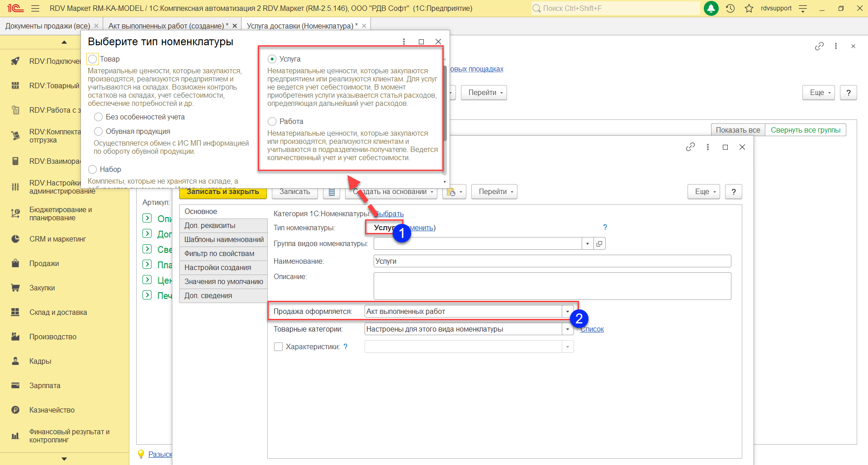Open the Создать на основании dropdown
Viewport: 868px width, 465px height.
click(x=391, y=192)
